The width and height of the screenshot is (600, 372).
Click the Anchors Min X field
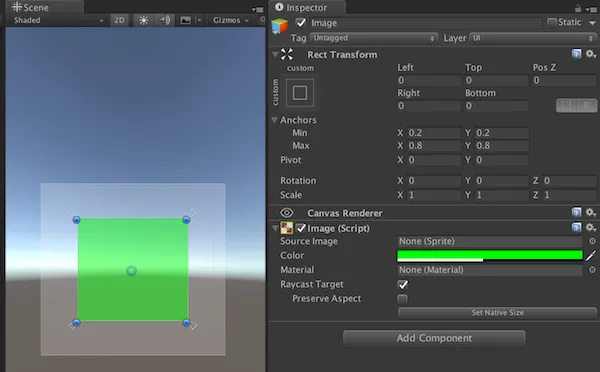tap(433, 133)
